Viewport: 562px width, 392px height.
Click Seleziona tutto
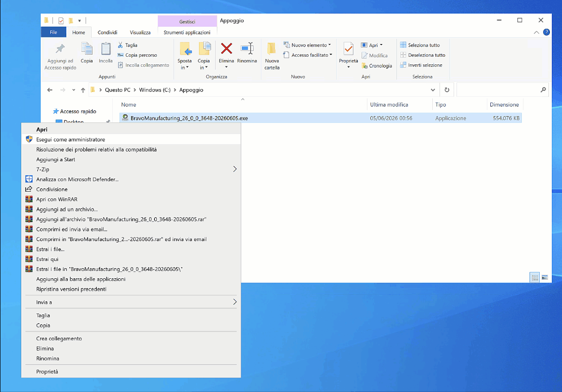420,45
